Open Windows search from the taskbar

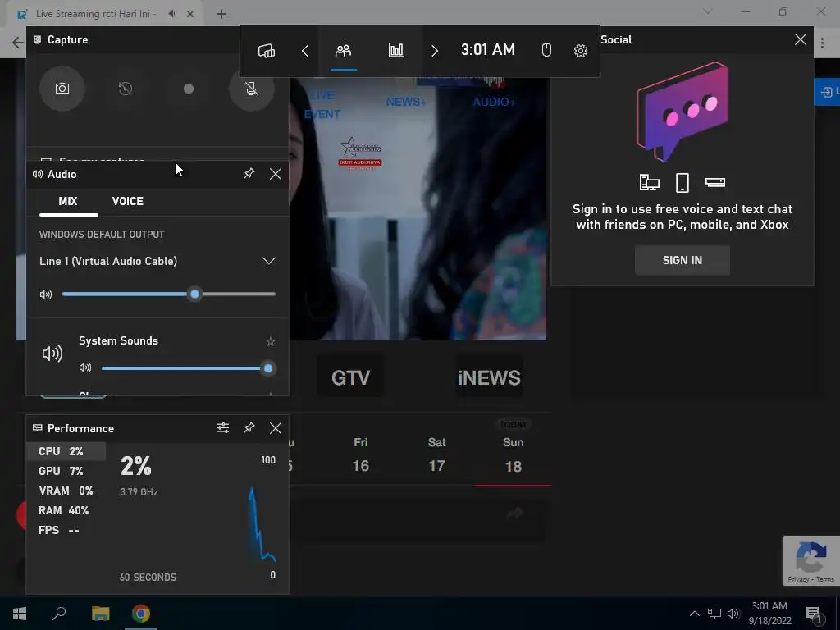click(59, 614)
